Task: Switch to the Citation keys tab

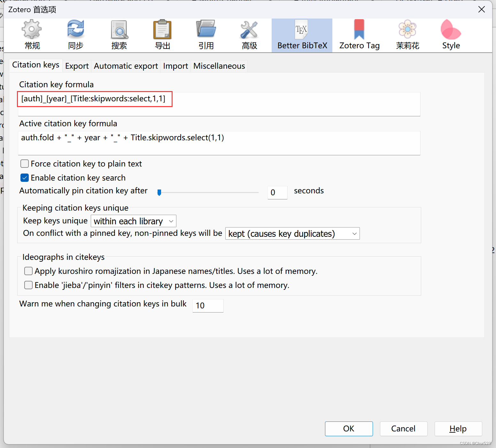Action: (36, 65)
